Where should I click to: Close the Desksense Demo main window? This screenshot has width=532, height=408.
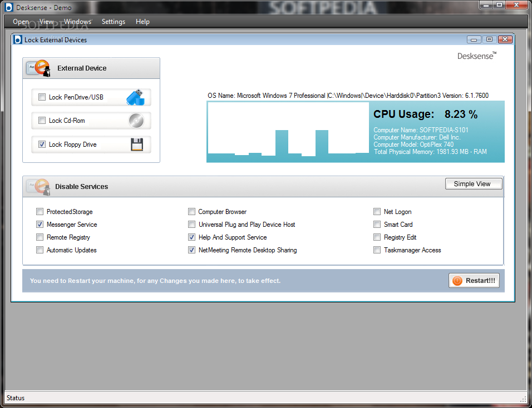(x=517, y=5)
